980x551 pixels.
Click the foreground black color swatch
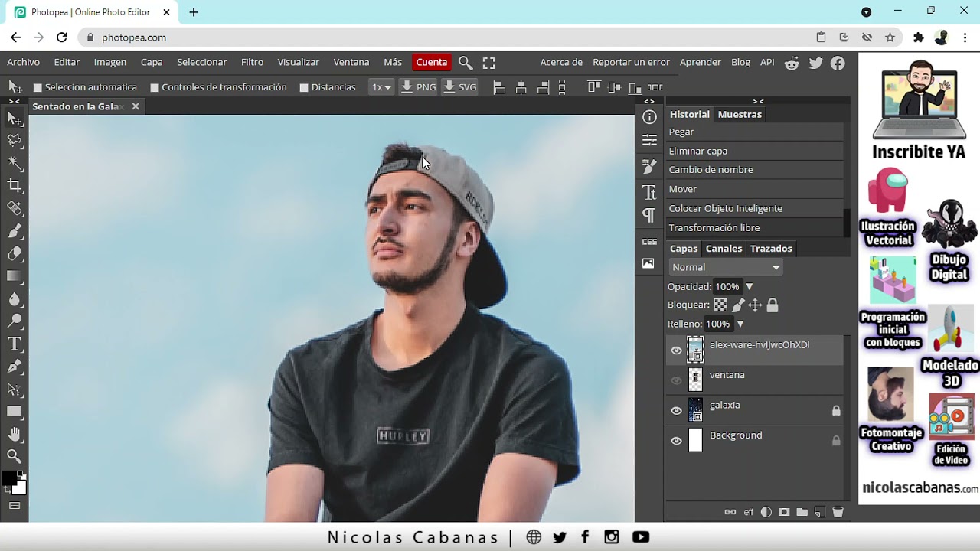pos(9,479)
